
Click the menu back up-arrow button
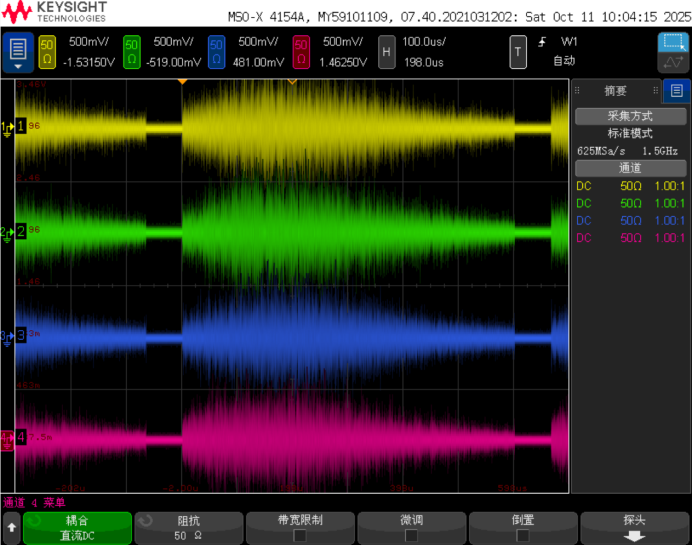pyautogui.click(x=11, y=527)
